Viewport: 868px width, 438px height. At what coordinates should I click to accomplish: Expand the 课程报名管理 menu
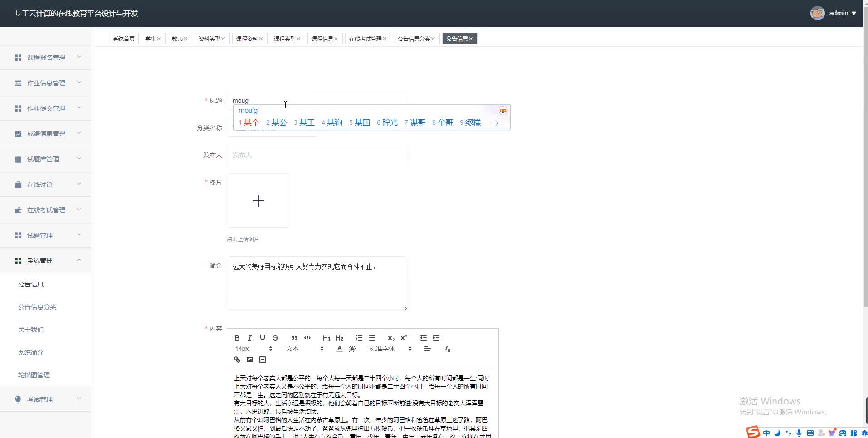point(45,58)
